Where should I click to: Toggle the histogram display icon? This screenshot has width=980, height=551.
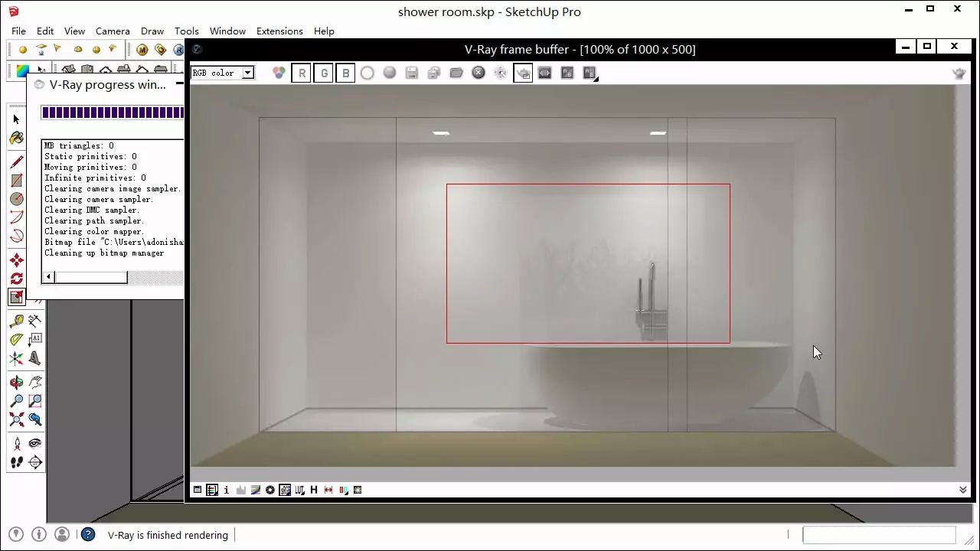(241, 490)
